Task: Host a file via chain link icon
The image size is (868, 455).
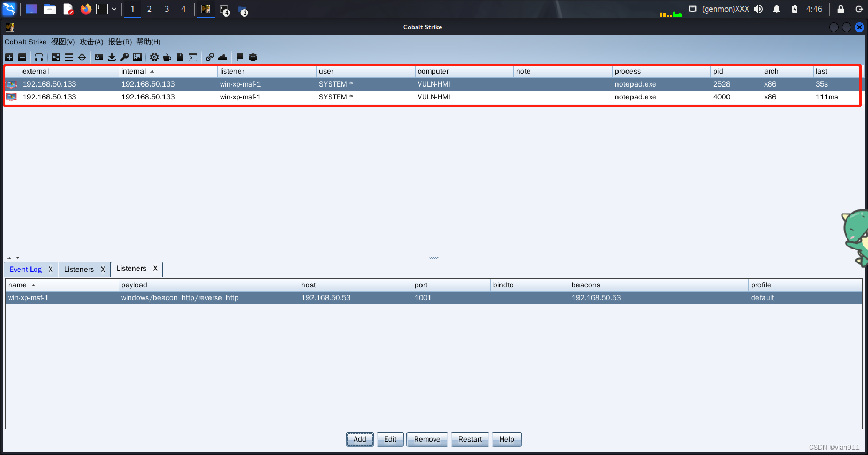Action: 210,57
